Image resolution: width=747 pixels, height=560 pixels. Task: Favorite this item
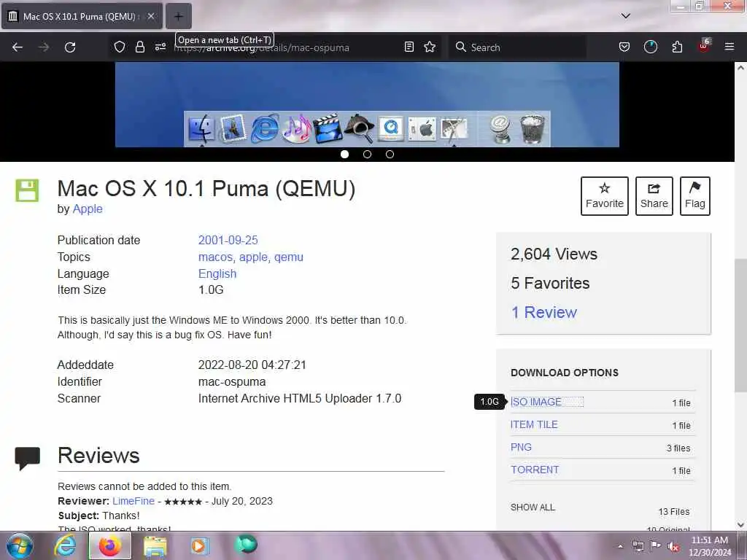click(x=605, y=195)
